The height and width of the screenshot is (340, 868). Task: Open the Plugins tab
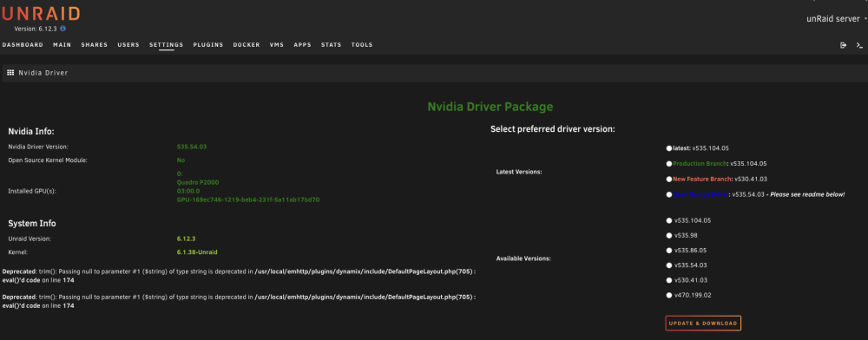(208, 45)
